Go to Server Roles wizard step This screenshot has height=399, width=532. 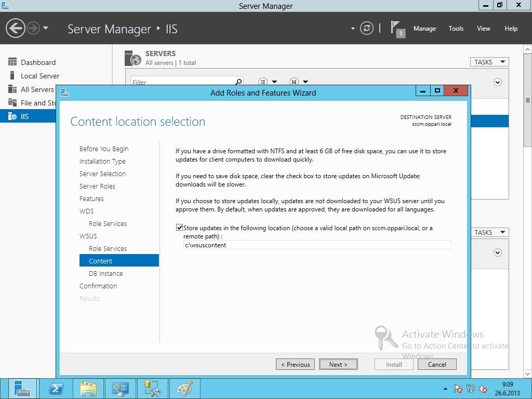point(97,187)
